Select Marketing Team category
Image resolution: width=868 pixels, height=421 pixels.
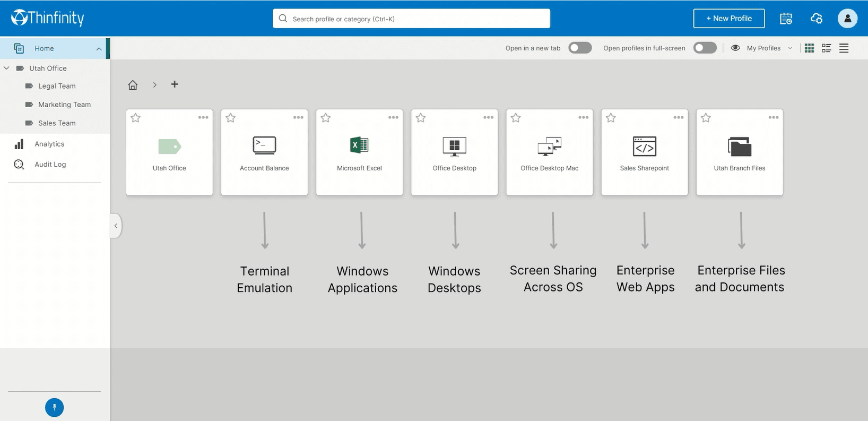(x=64, y=105)
